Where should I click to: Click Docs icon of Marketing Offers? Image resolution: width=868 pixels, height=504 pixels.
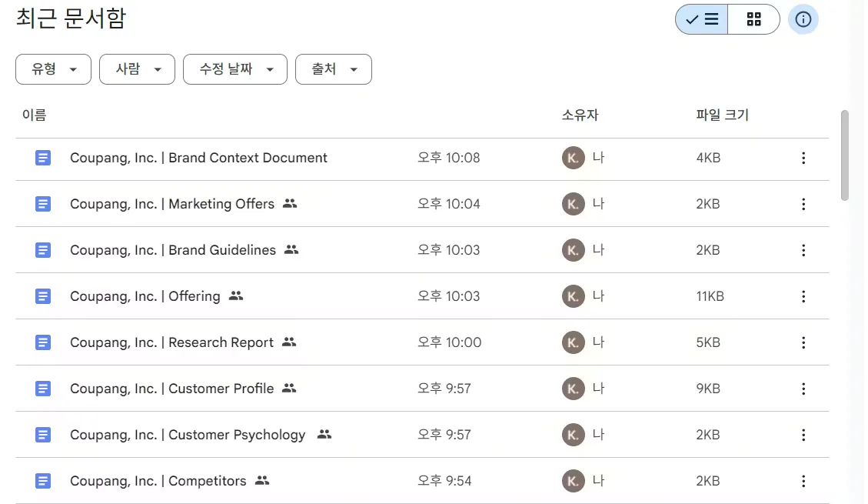[x=43, y=204]
